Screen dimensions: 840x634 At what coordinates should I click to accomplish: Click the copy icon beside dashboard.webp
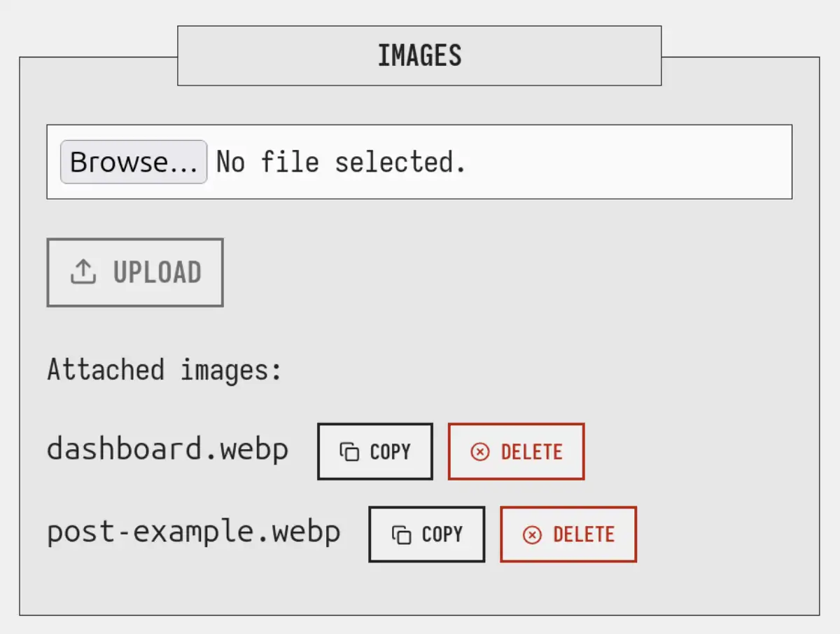click(349, 452)
